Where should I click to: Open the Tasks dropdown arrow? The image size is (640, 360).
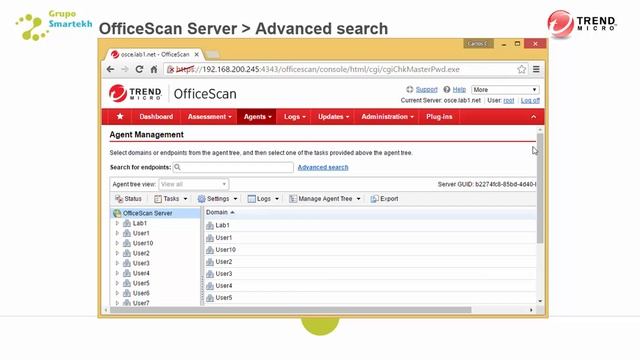[x=185, y=199]
